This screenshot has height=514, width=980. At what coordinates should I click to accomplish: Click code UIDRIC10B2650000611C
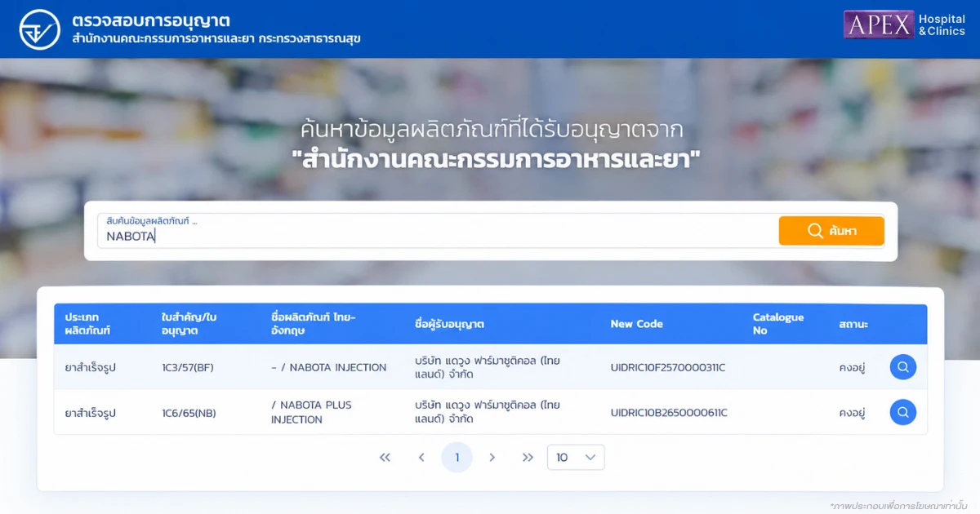coord(669,413)
